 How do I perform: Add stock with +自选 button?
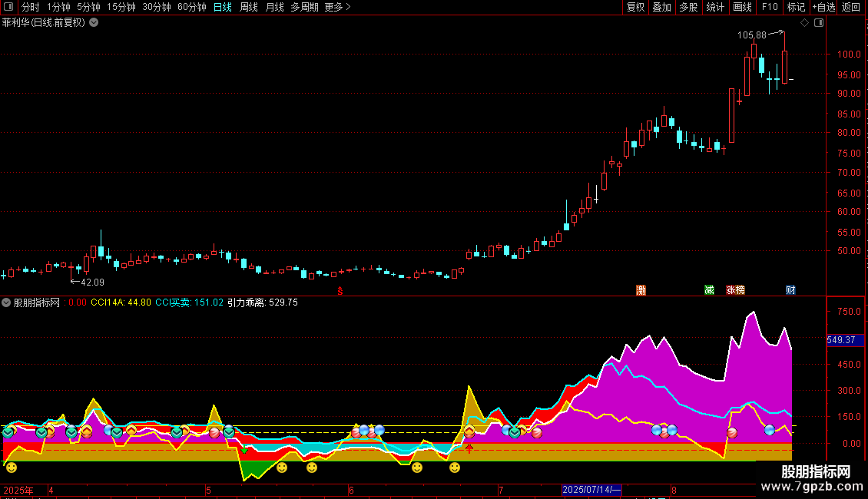[x=823, y=7]
